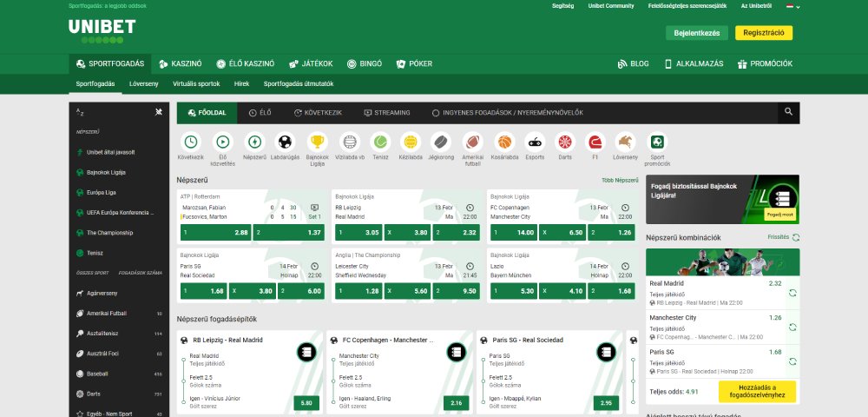This screenshot has height=417, width=868.
Task: Open the Több Népszerű link
Action: click(x=620, y=180)
